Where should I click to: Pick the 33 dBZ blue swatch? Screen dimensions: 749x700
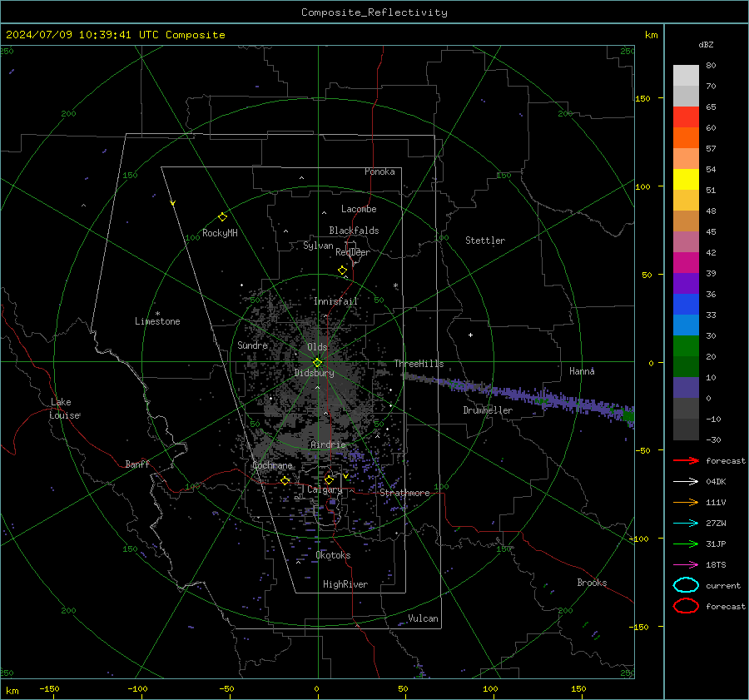686,325
